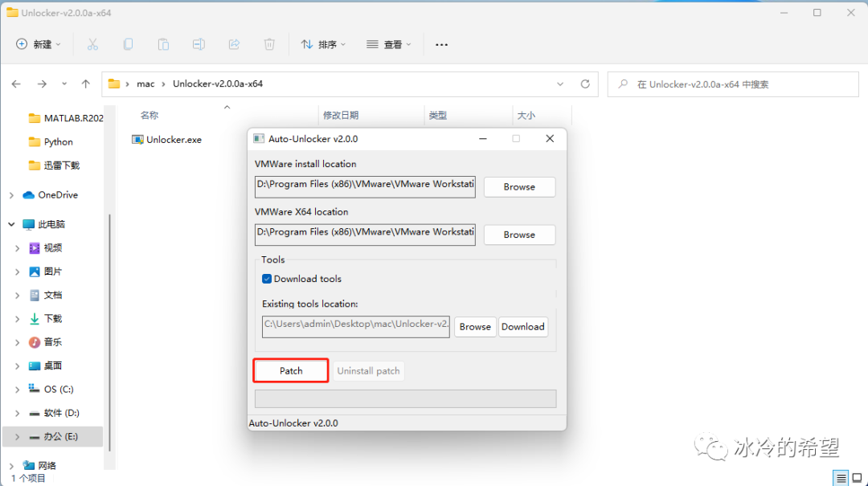Select the 迅雷下载 folder in sidebar
The image size is (868, 486).
point(55,165)
